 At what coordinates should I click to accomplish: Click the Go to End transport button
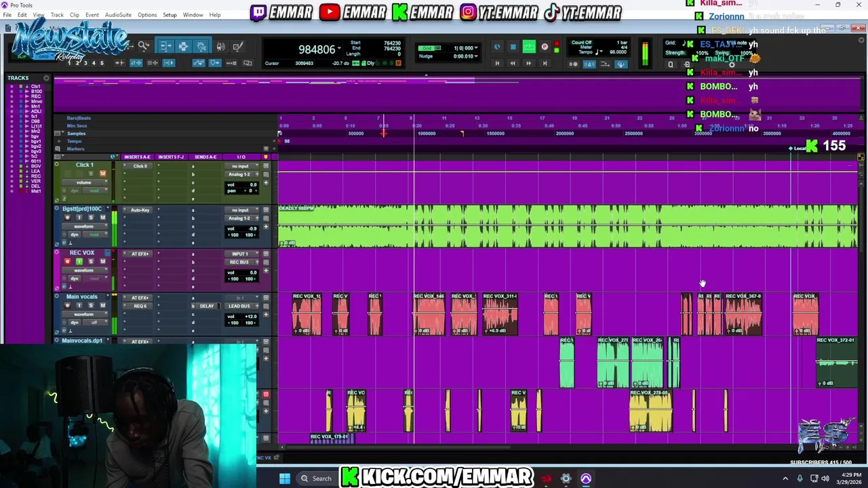click(x=545, y=63)
